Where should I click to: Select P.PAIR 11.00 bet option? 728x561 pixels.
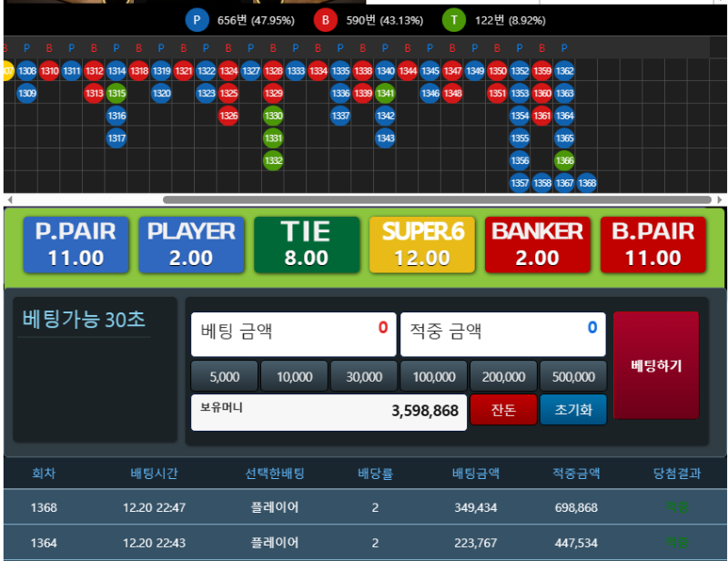point(76,245)
